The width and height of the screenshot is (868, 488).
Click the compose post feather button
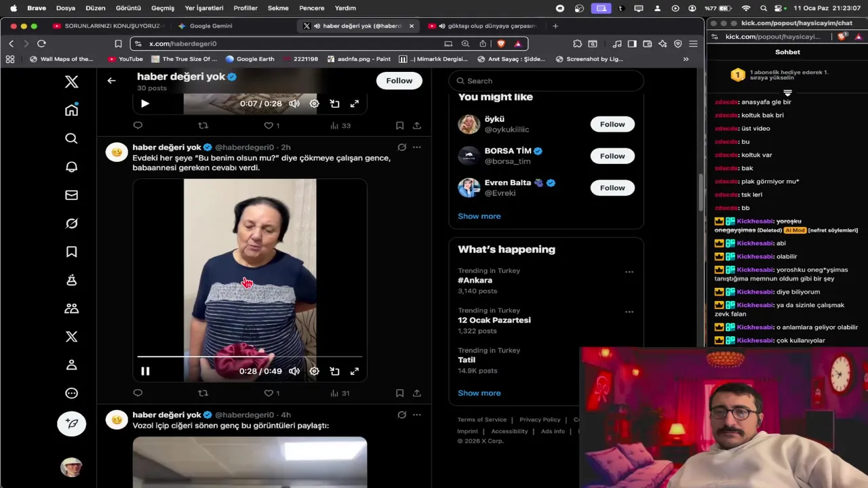click(x=71, y=424)
